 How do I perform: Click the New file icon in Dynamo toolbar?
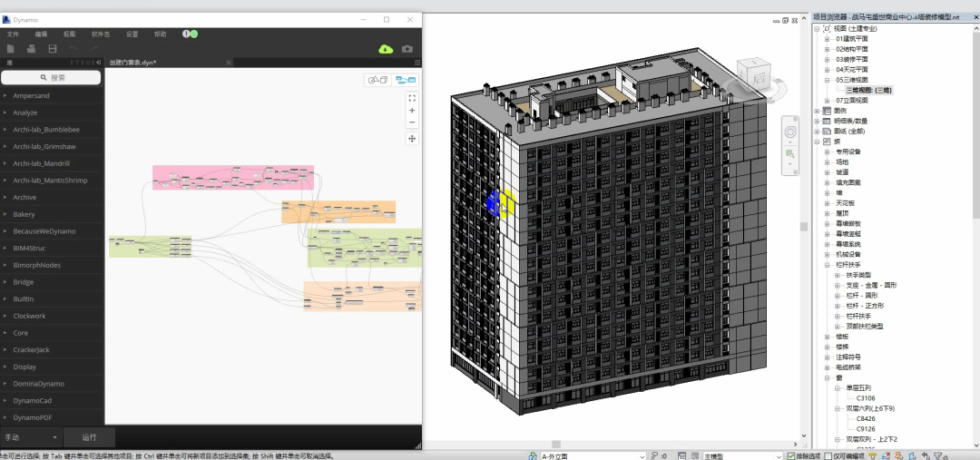[11, 49]
